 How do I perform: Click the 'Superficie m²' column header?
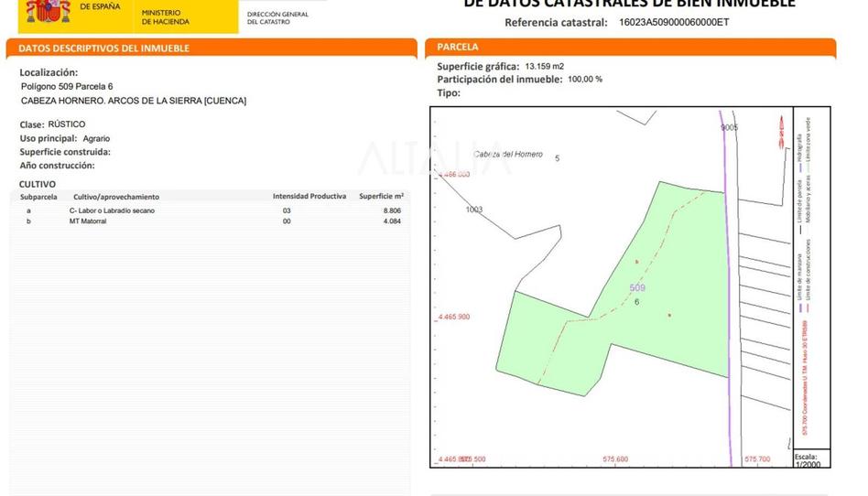(x=381, y=196)
